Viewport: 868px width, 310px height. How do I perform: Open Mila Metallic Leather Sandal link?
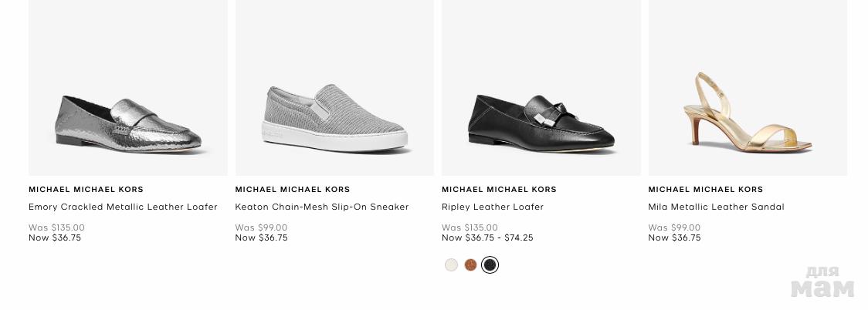716,207
